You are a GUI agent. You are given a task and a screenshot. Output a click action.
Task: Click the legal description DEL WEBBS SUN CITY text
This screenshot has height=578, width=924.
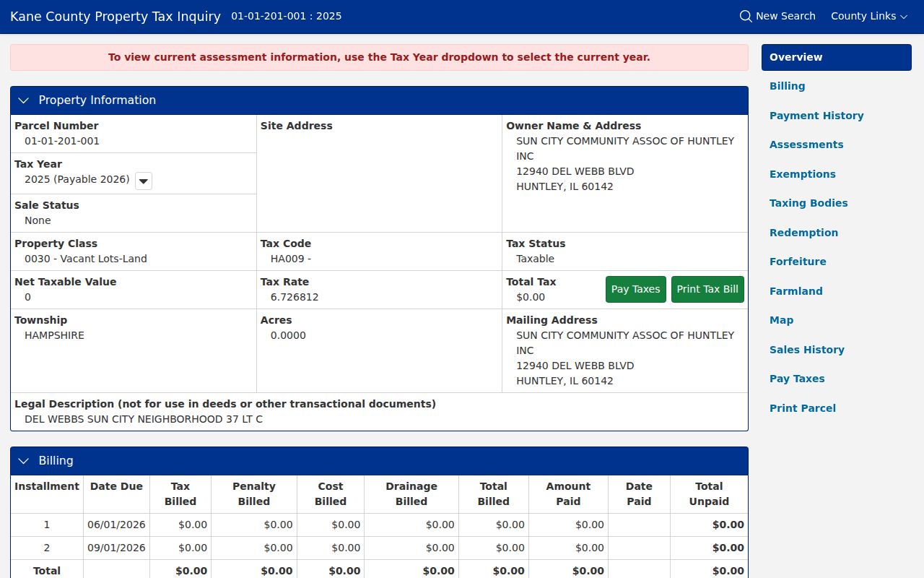click(x=144, y=419)
